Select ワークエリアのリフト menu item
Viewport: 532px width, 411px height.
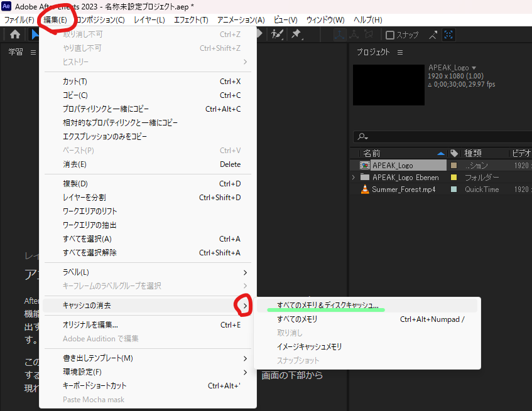(148, 211)
